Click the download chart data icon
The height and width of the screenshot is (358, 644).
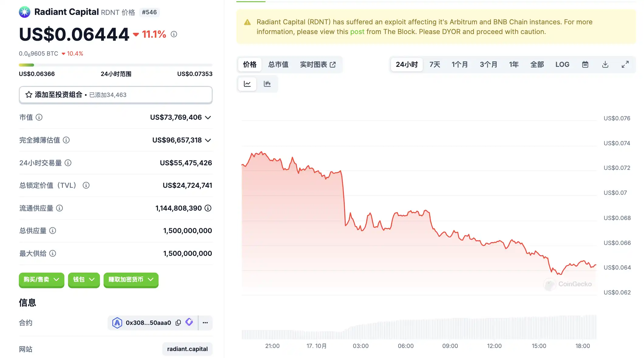tap(605, 64)
